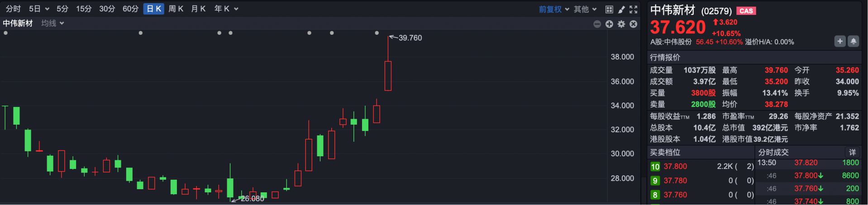
Task: Switch to the 周K chart tab
Action: [x=176, y=9]
